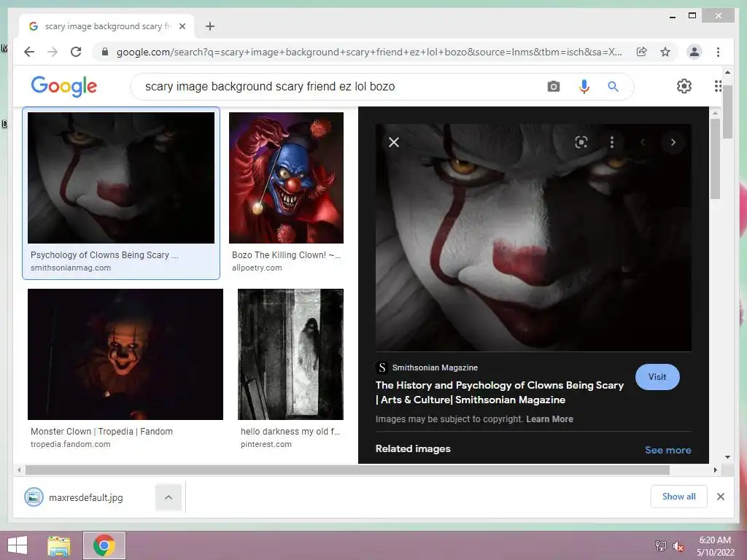
Task: Click pinterest.com source text
Action: (266, 444)
